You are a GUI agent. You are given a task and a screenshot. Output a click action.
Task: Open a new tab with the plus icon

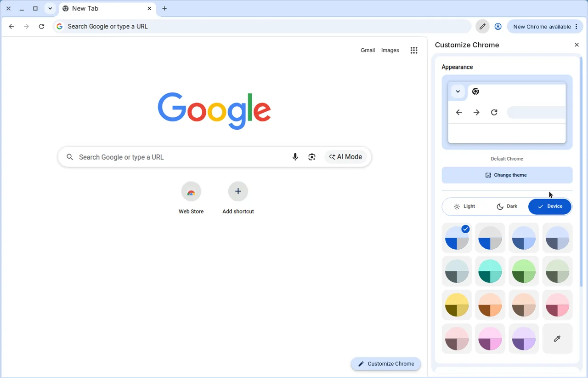164,8
